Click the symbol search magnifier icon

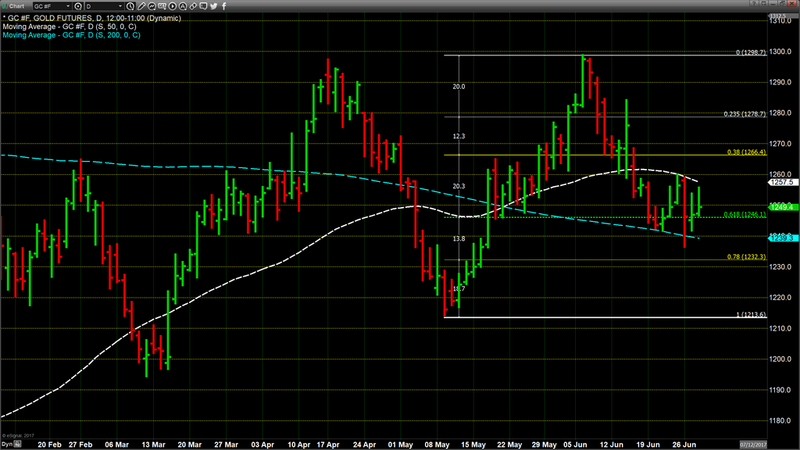click(x=78, y=6)
